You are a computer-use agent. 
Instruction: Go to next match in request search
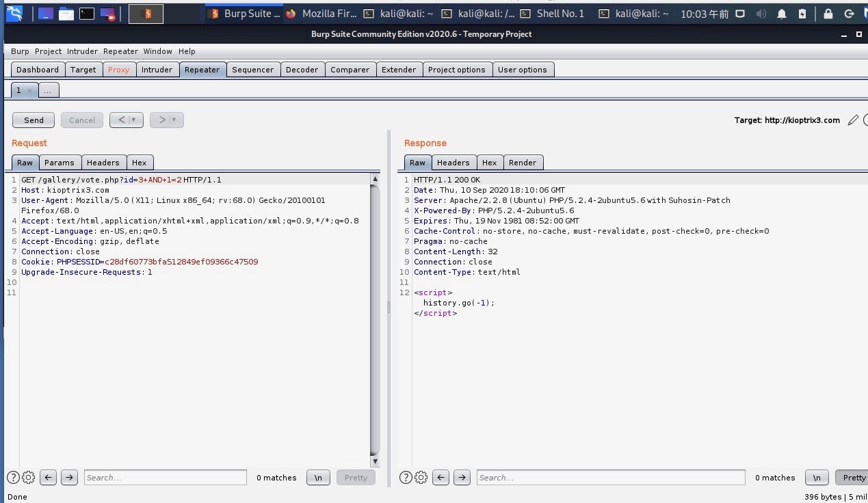tap(69, 477)
